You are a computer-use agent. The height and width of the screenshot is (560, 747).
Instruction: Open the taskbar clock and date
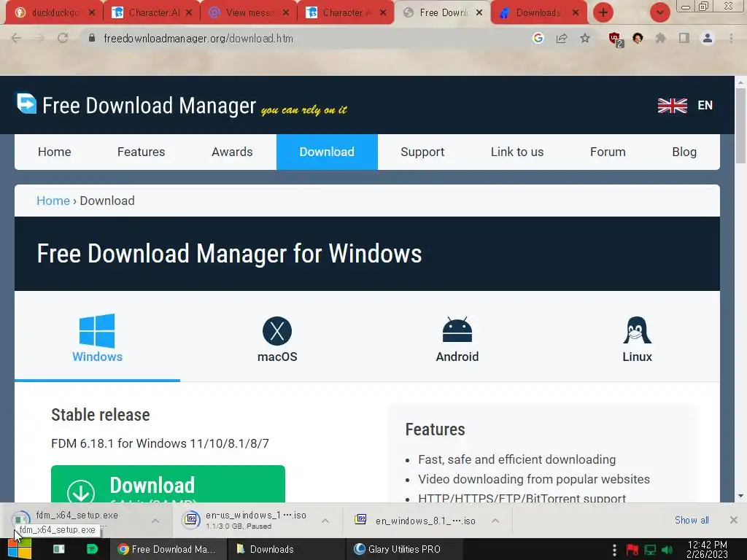click(707, 549)
